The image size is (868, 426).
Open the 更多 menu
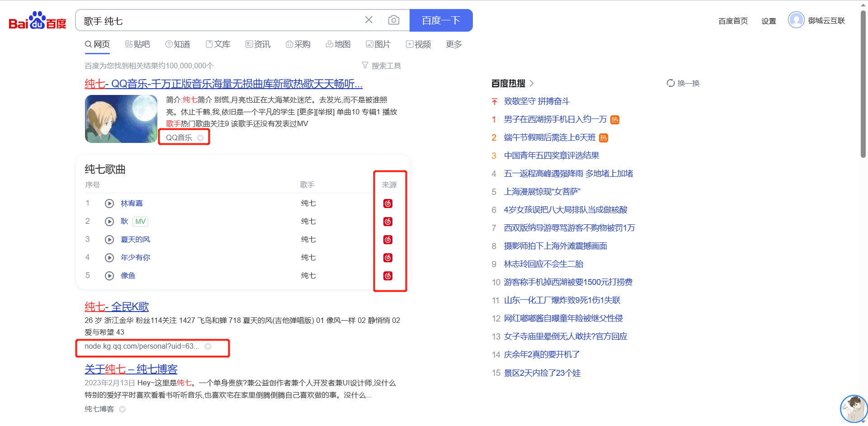453,44
